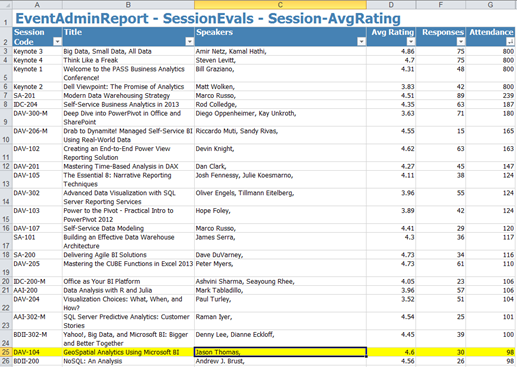Select column D header
Viewport: 517px width, 367px height.
[x=391, y=4]
